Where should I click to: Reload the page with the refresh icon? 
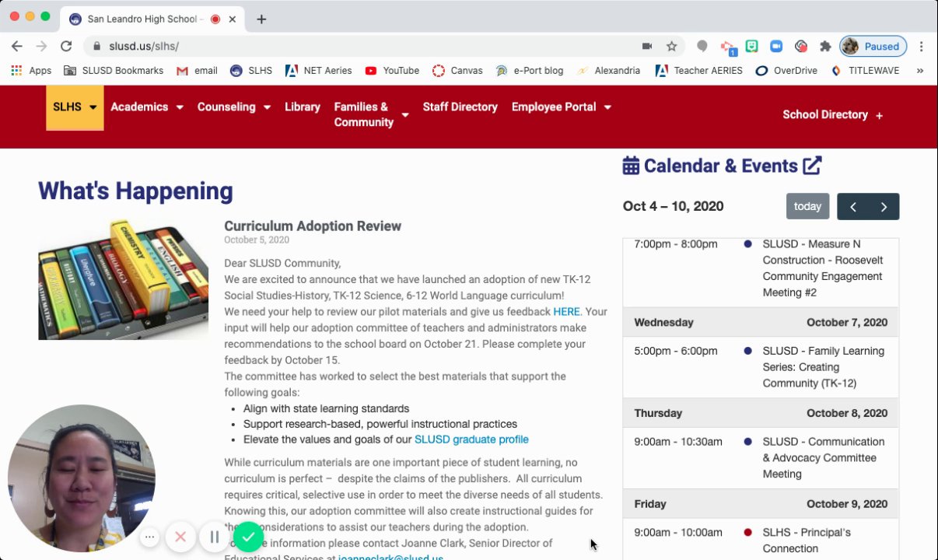point(66,47)
